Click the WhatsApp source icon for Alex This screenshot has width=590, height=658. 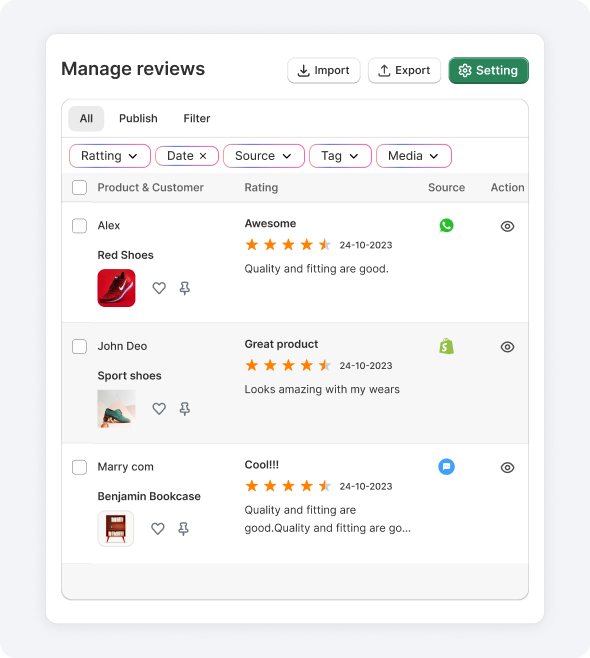[x=446, y=225]
